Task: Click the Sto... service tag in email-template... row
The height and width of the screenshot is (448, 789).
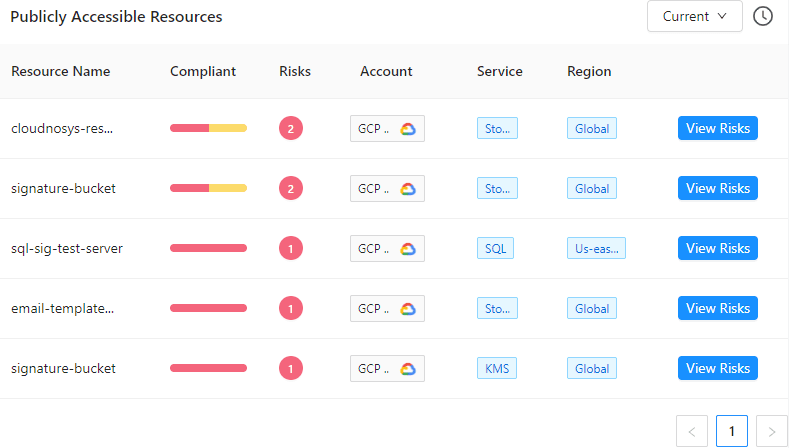Action: 497,308
